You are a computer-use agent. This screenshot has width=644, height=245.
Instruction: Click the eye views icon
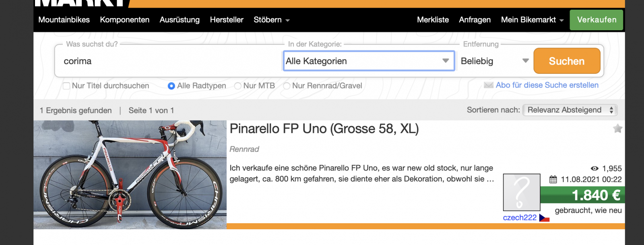(x=594, y=168)
